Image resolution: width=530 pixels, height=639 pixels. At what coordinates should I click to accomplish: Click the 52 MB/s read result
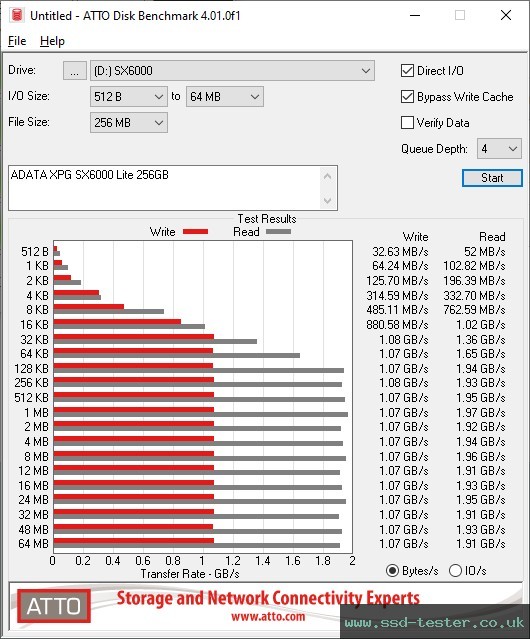484,252
